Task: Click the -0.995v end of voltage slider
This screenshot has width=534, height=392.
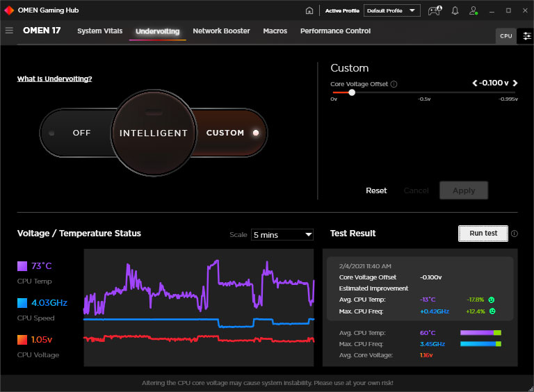Action: 508,99
